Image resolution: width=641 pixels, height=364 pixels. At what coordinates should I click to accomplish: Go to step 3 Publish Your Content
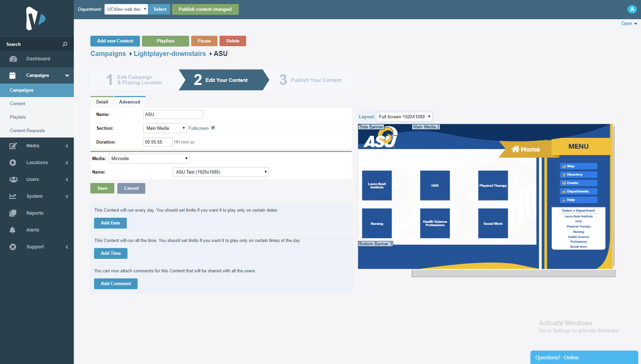(x=310, y=80)
